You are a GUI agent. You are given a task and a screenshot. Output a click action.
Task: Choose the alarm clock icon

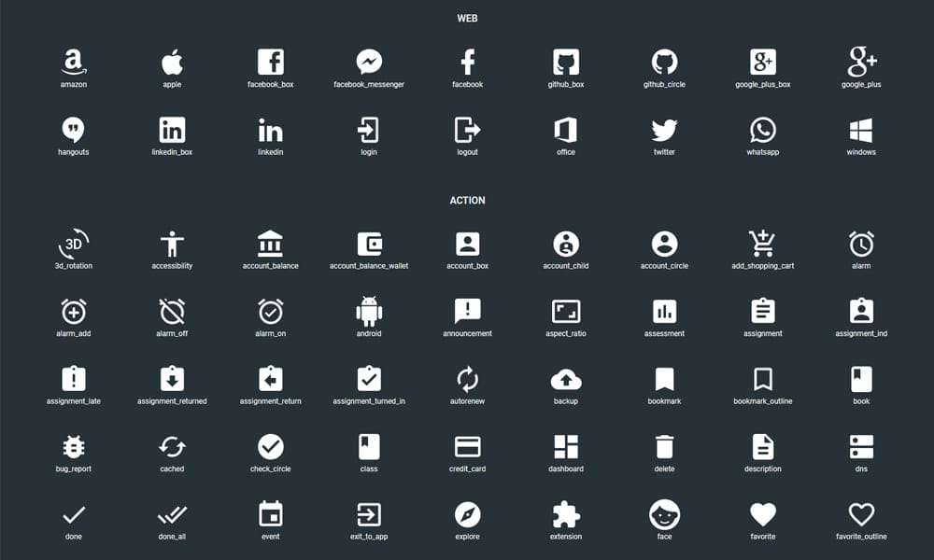click(861, 244)
